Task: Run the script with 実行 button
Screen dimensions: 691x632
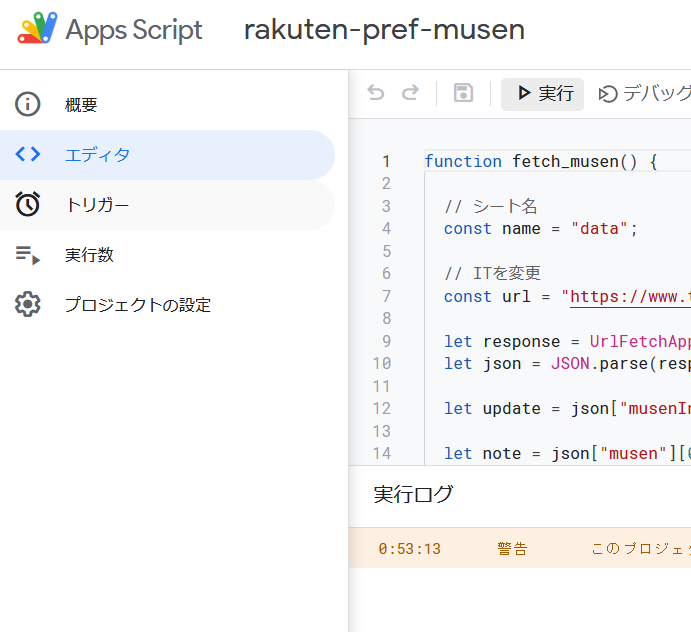Action: [542, 94]
